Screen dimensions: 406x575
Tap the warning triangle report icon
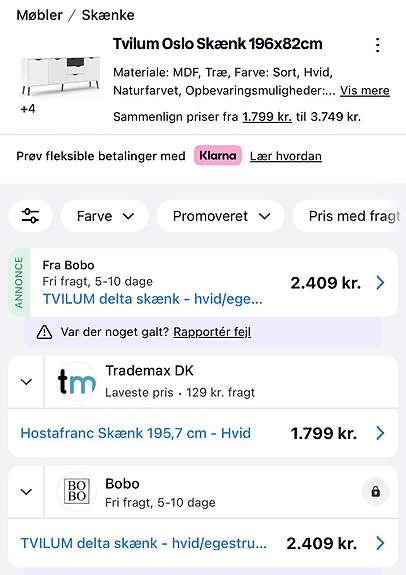(x=44, y=332)
